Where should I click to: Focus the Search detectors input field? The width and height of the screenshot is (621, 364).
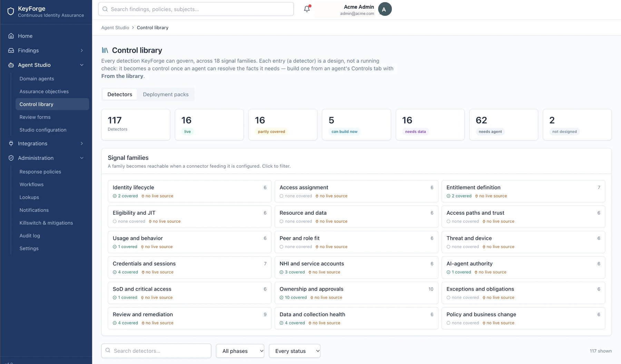(156, 351)
